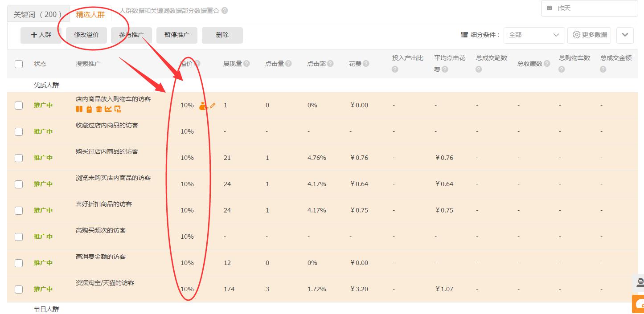Switch to the 关键词（200） tab
Screen dimensions: 644x314
pos(38,14)
